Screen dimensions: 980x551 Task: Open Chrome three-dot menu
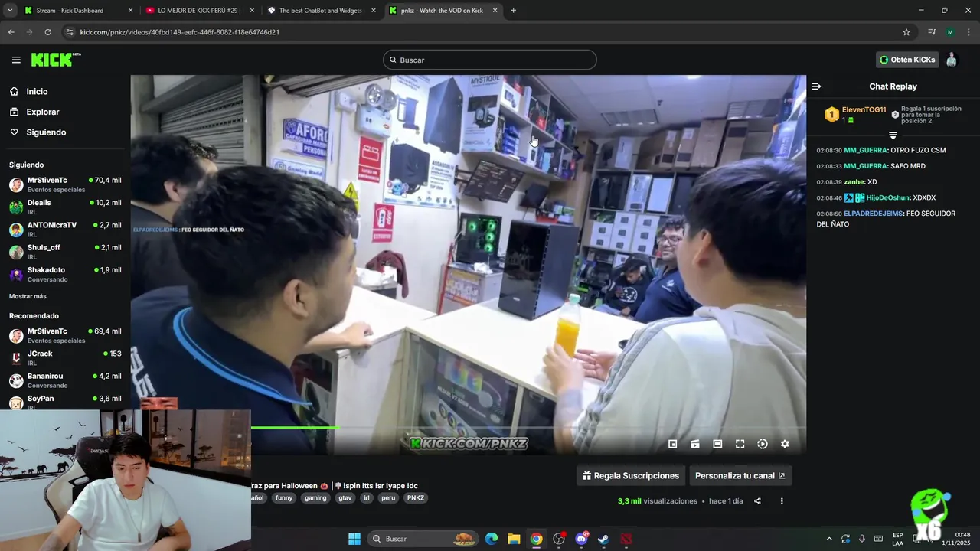[969, 32]
